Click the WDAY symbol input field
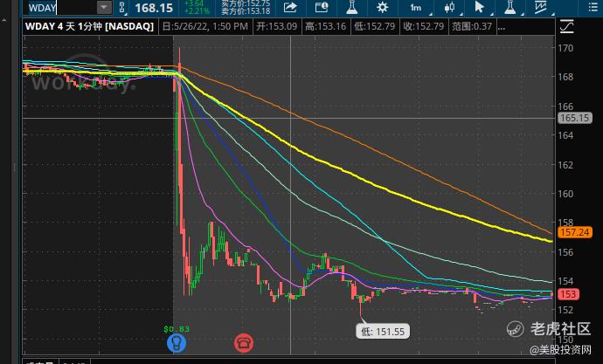 [x=61, y=8]
